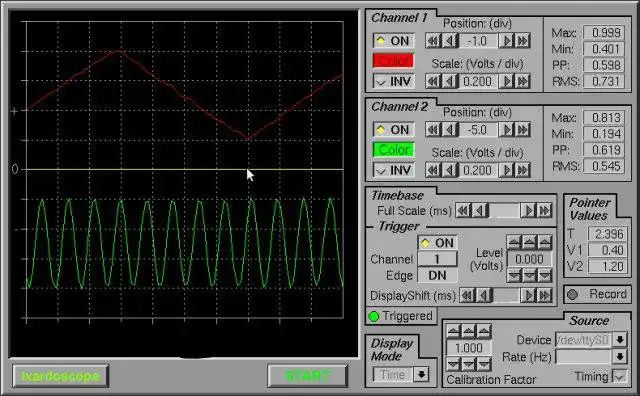Toggle Channel 1 INV invert switch
This screenshot has width=640, height=396.
[x=393, y=81]
